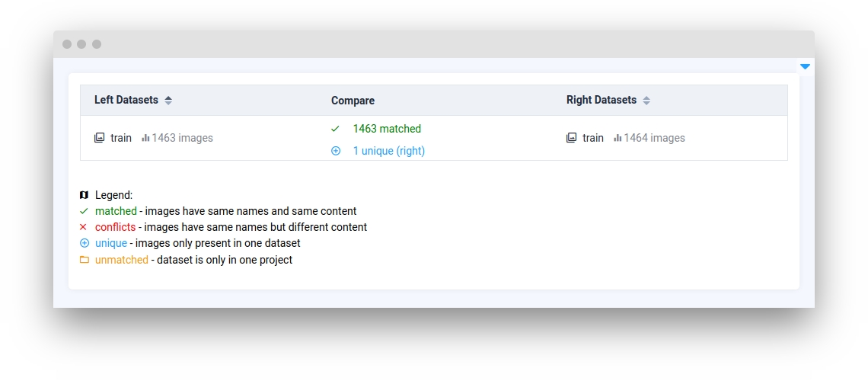Screen dimensions: 868x384
Task: Open the 1 unique (right) results
Action: pyautogui.click(x=388, y=151)
